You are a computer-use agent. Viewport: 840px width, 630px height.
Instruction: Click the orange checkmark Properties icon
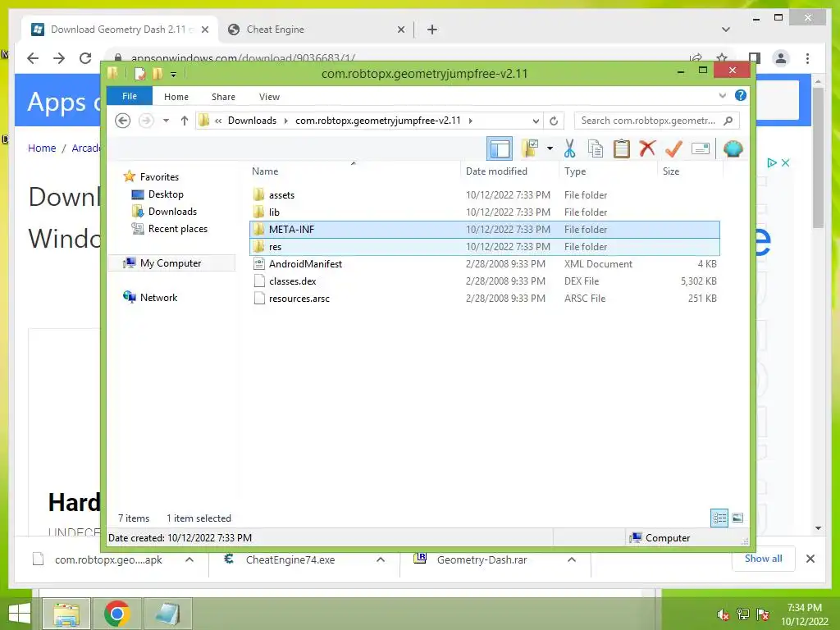(673, 148)
